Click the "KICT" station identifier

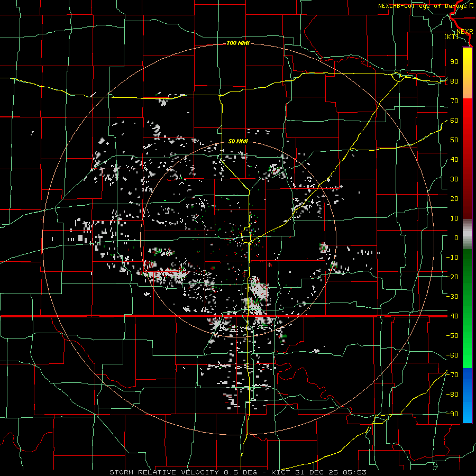280,472
